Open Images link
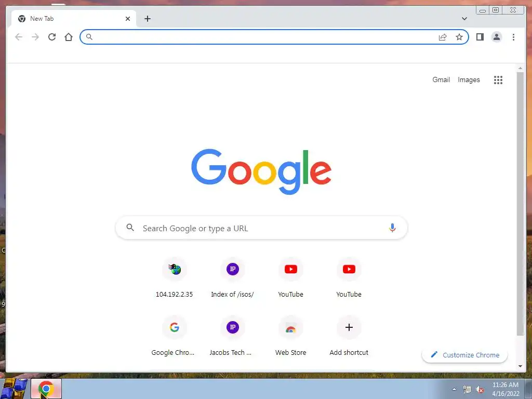The image size is (532, 399). [469, 79]
